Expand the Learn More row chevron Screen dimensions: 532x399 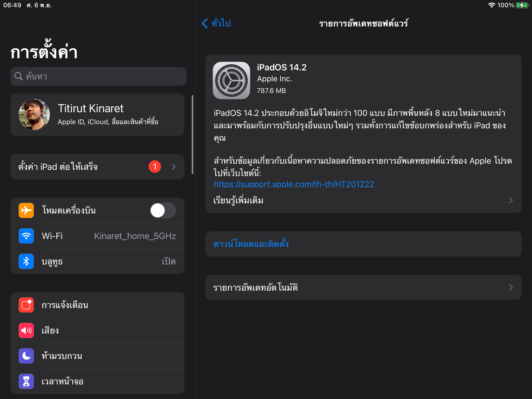point(511,200)
